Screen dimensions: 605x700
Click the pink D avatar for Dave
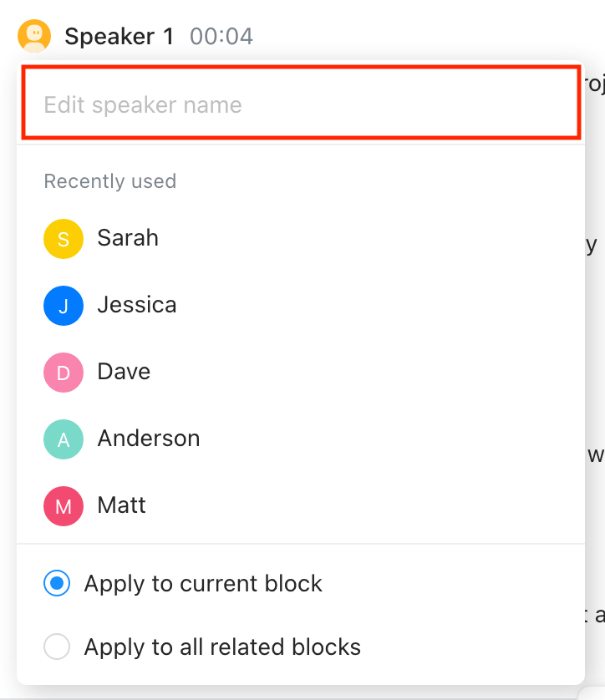click(64, 372)
